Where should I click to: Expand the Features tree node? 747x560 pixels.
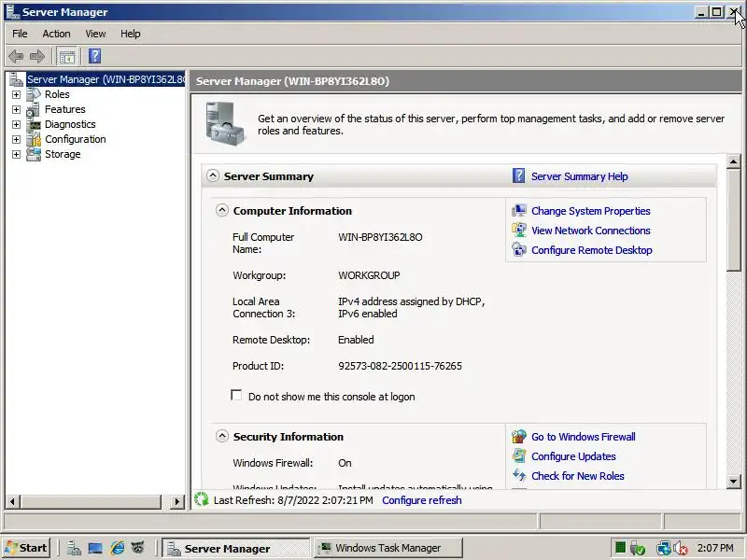click(16, 109)
